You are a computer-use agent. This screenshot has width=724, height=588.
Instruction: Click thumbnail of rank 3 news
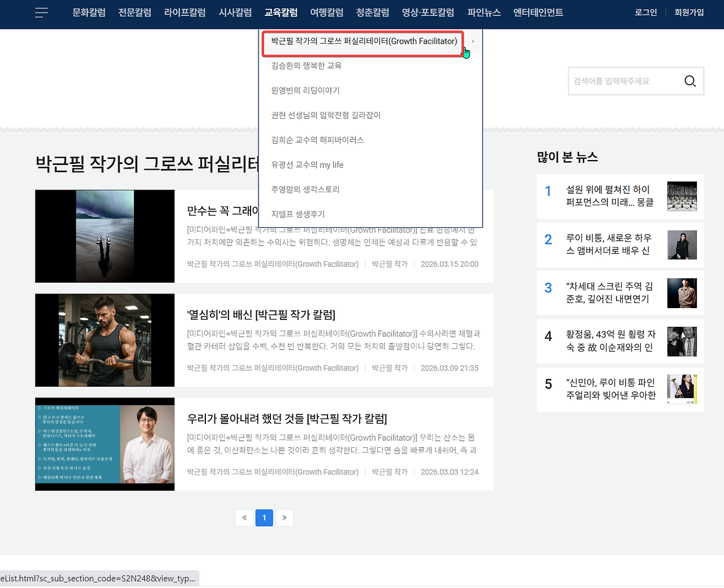click(x=682, y=293)
